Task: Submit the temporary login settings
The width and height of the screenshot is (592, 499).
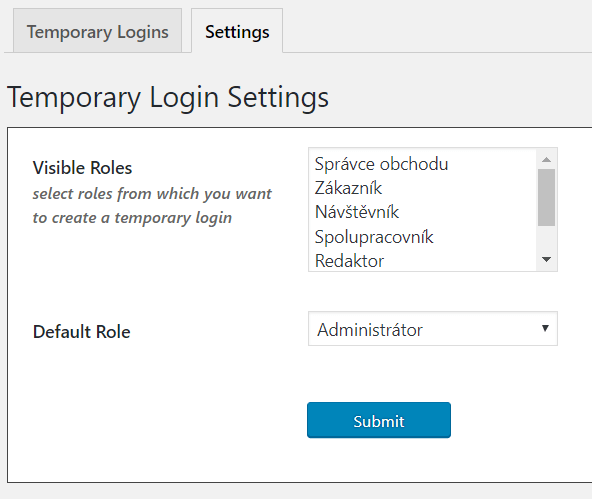Action: click(379, 420)
